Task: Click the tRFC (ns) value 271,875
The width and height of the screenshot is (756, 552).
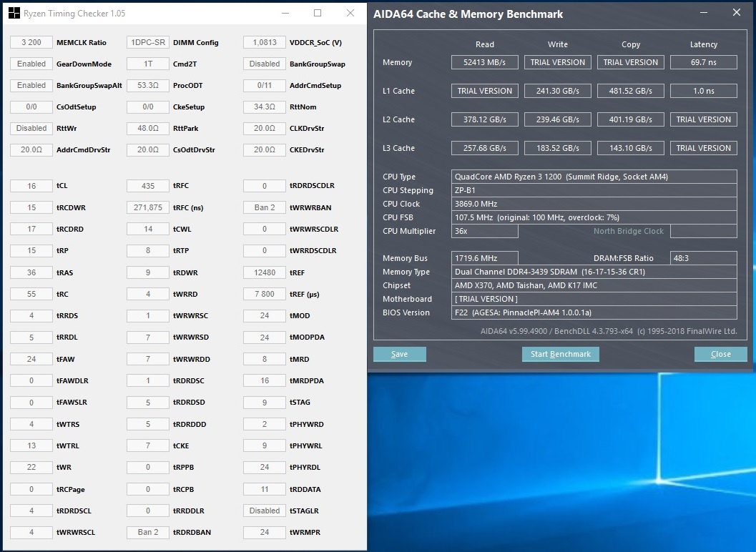Action: (x=148, y=207)
